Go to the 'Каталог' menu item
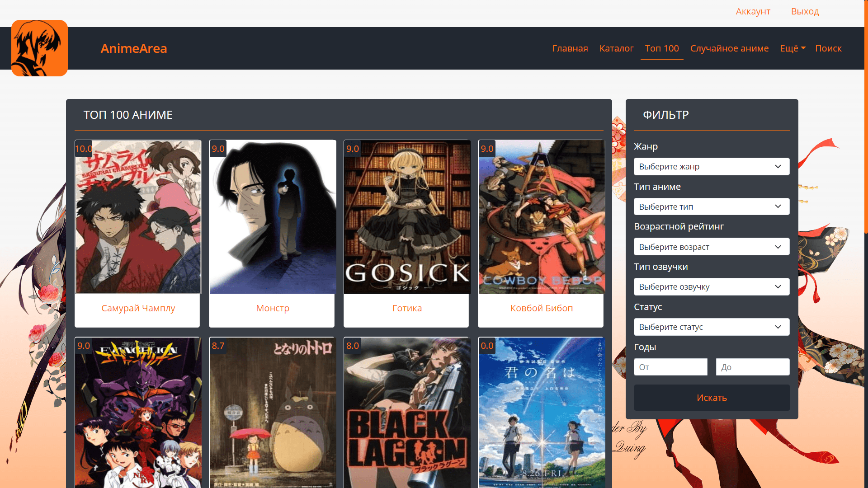This screenshot has width=868, height=488. click(x=616, y=48)
